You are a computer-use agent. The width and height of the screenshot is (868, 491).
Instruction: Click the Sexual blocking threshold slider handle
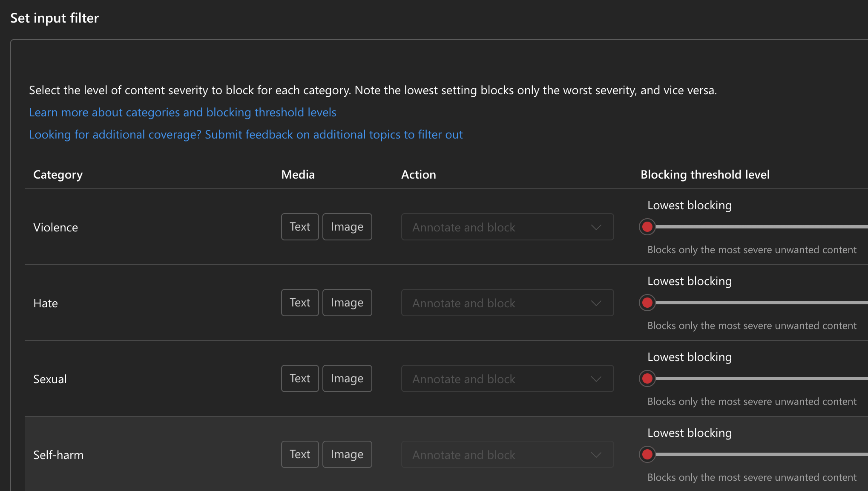click(x=647, y=378)
